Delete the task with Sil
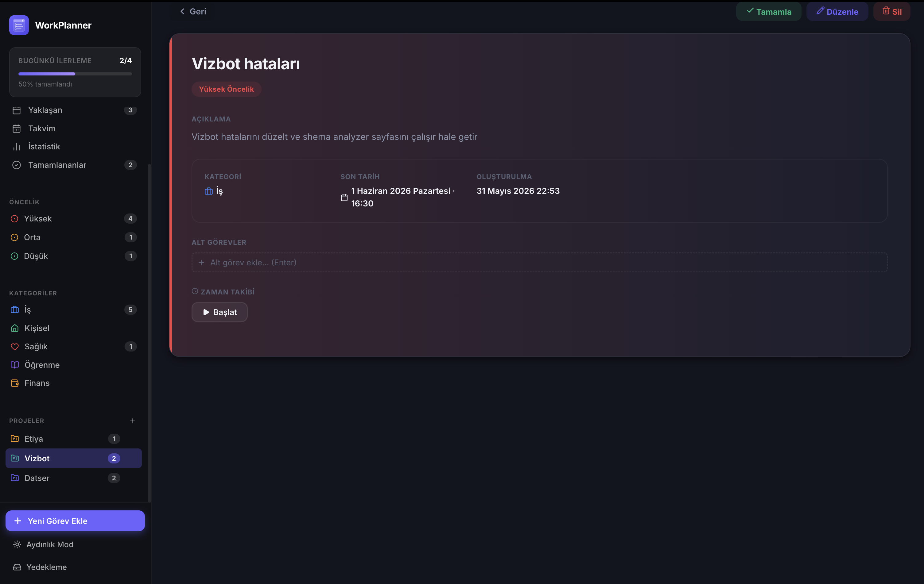 pyautogui.click(x=892, y=12)
